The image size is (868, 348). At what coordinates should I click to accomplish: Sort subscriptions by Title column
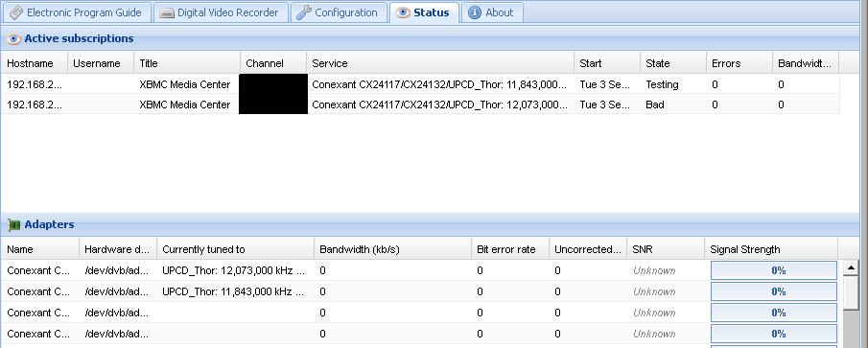[187, 63]
